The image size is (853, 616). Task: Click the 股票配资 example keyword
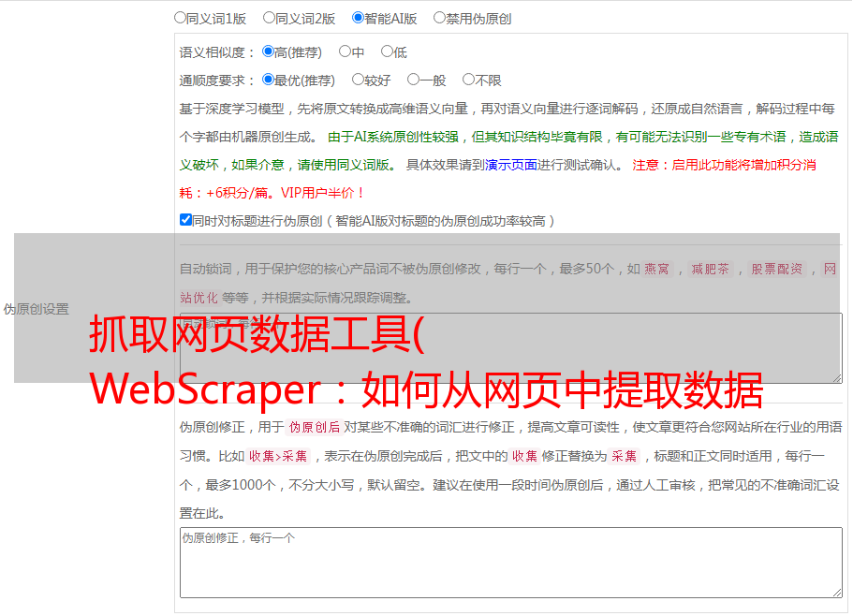[777, 269]
